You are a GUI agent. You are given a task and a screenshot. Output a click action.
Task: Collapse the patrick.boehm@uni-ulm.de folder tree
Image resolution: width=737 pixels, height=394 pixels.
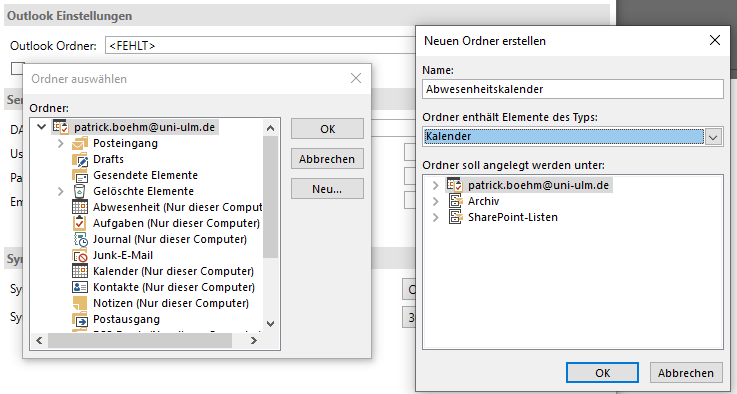41,127
